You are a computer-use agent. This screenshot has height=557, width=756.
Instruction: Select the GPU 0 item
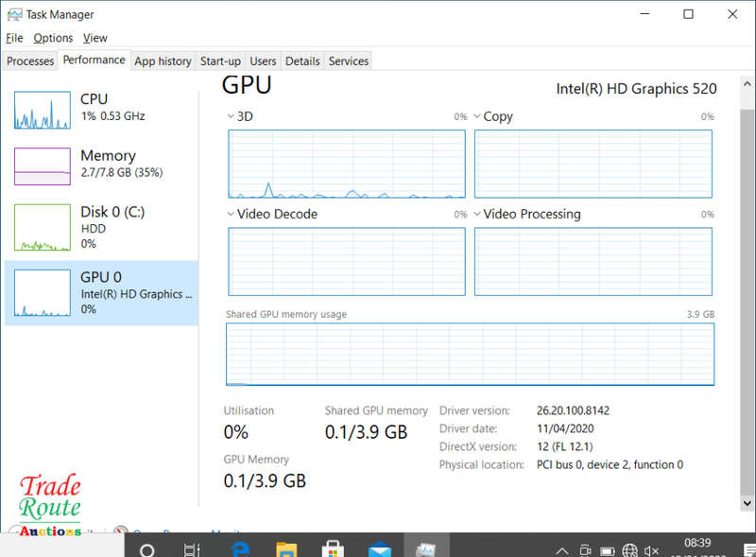[101, 292]
